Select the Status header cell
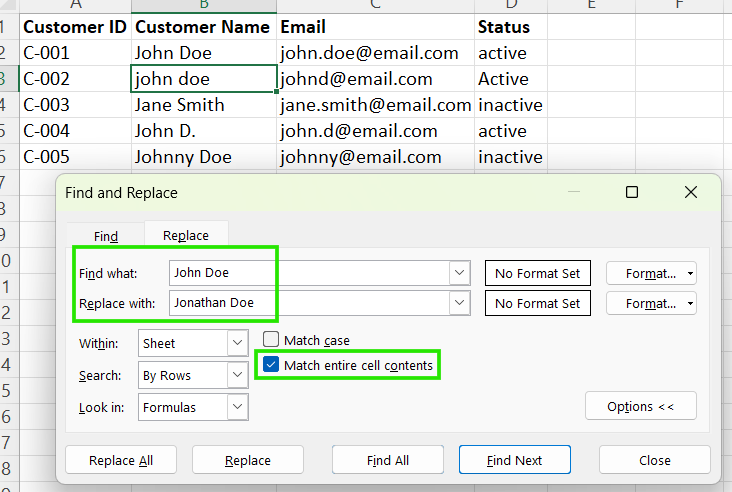The image size is (732, 492). [x=511, y=27]
